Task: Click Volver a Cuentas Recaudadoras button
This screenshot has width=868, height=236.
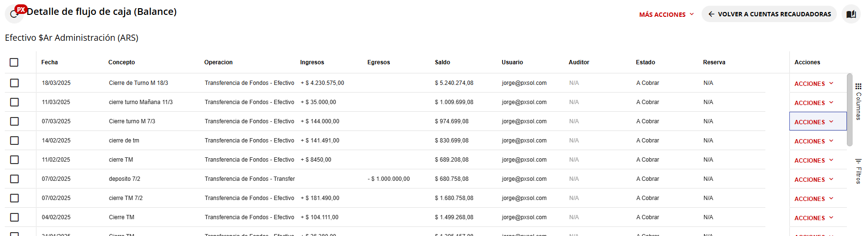Action: tap(769, 14)
